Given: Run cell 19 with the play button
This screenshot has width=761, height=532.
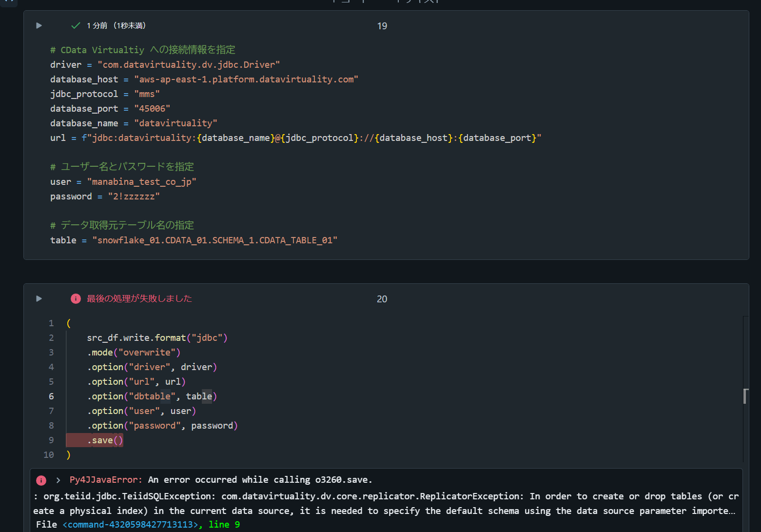Looking at the screenshot, I should 39,25.
